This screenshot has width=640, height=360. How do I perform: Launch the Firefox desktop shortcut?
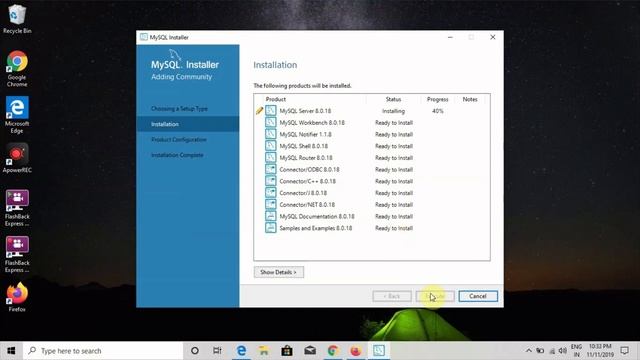(x=17, y=297)
